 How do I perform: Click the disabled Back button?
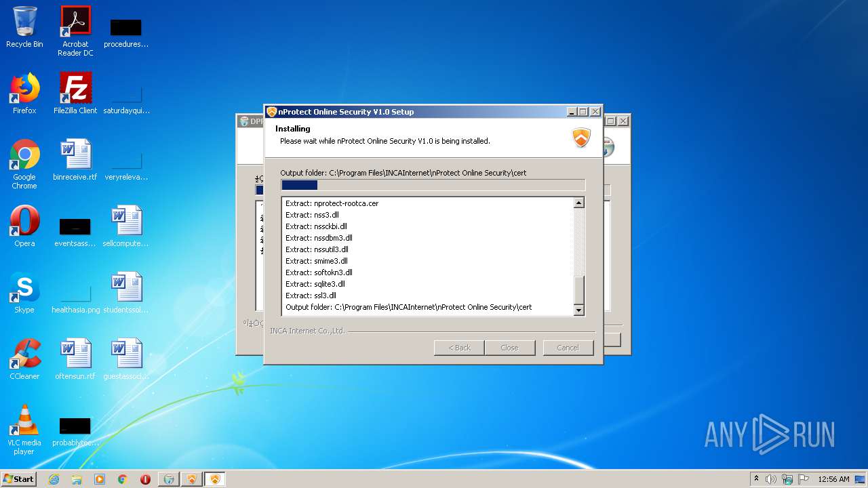tap(459, 348)
